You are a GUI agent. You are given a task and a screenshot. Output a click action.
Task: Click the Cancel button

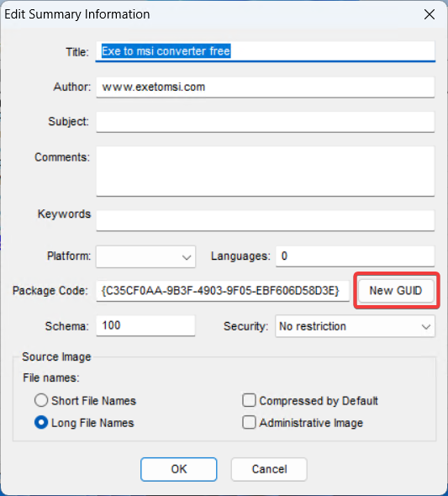(x=269, y=469)
